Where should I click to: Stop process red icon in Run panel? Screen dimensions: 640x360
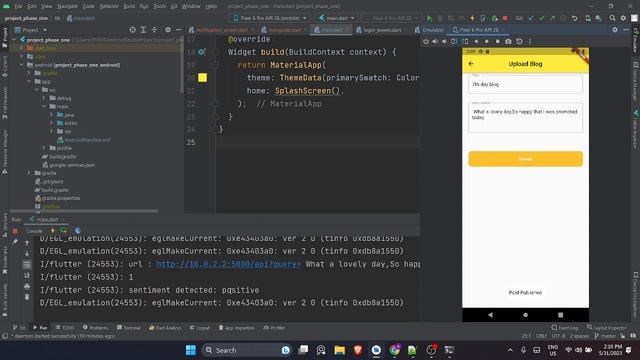click(15, 231)
